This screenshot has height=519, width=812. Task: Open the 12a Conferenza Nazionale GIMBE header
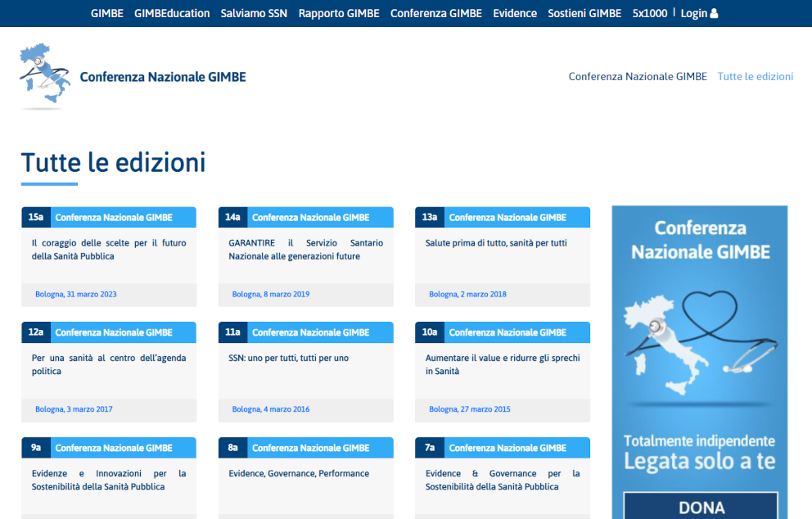(109, 332)
